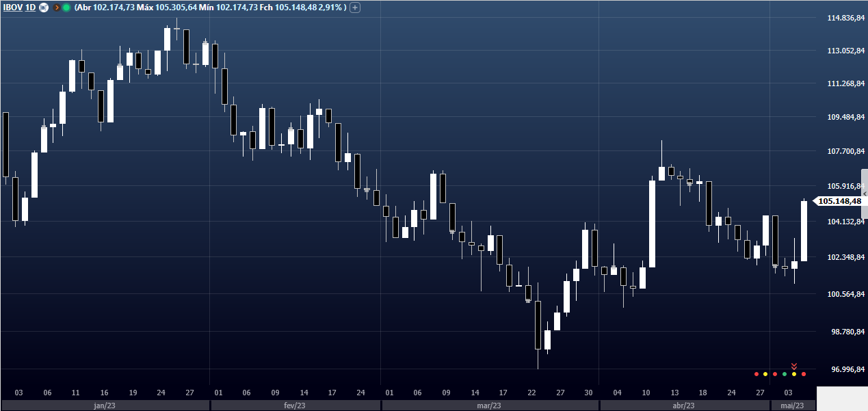Click the last red dot at far right

pyautogui.click(x=804, y=374)
